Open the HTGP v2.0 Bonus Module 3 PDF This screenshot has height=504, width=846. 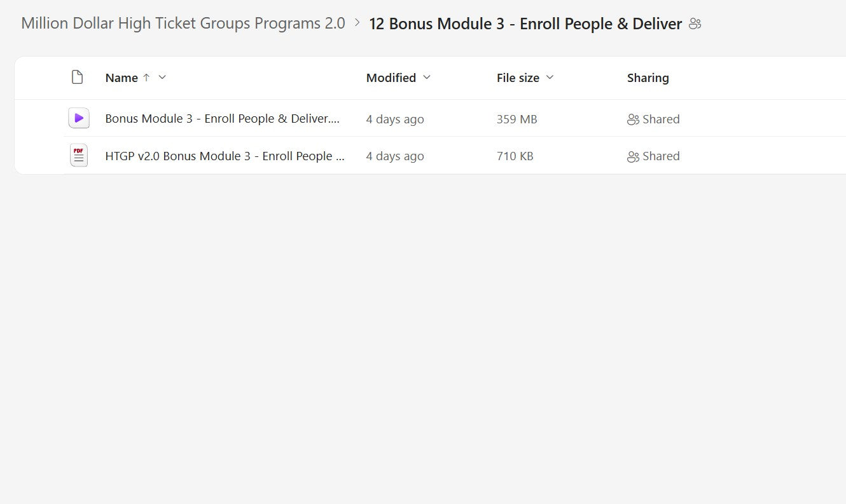[225, 156]
